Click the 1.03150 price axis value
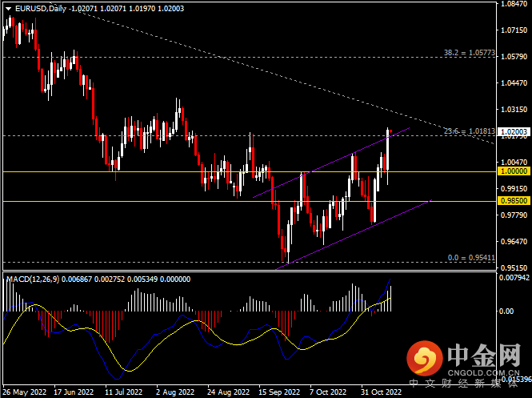Image resolution: width=532 pixels, height=398 pixels. click(x=514, y=110)
